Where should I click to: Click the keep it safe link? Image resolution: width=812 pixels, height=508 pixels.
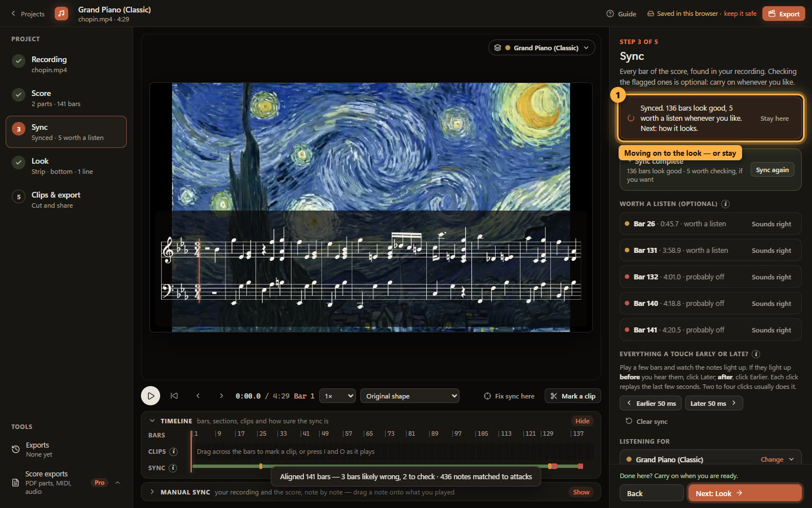(x=740, y=14)
